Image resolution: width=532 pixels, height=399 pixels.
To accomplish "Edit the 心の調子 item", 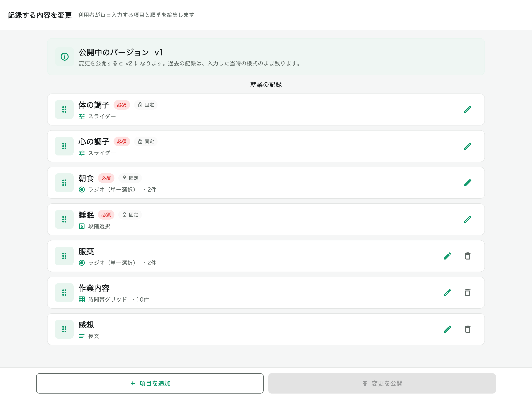I will (x=468, y=146).
